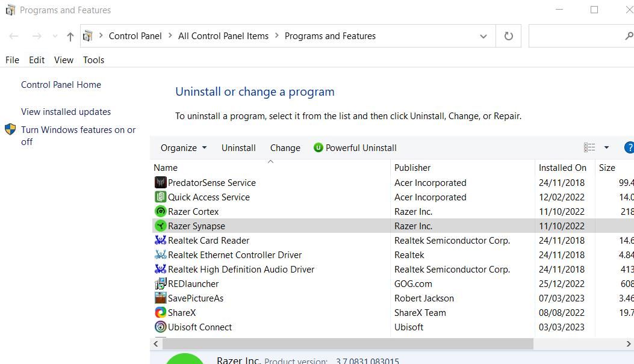Click the Razer Cortex program icon

[160, 212]
